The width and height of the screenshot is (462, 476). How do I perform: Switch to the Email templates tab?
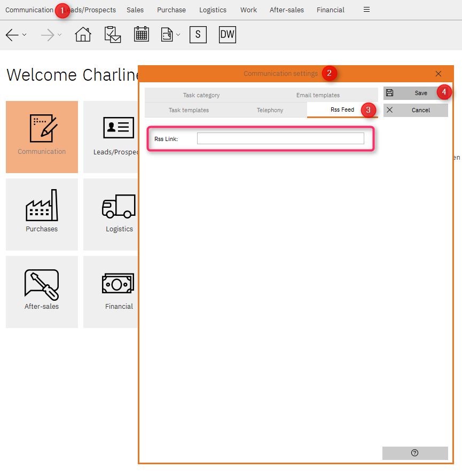click(x=318, y=95)
